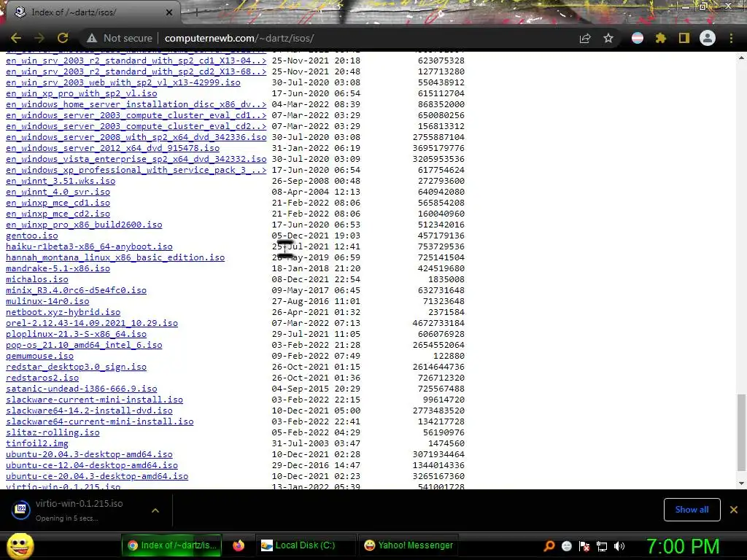Download netboot.xyz-hybrid.iso
Screen dimensions: 747x560
point(63,312)
